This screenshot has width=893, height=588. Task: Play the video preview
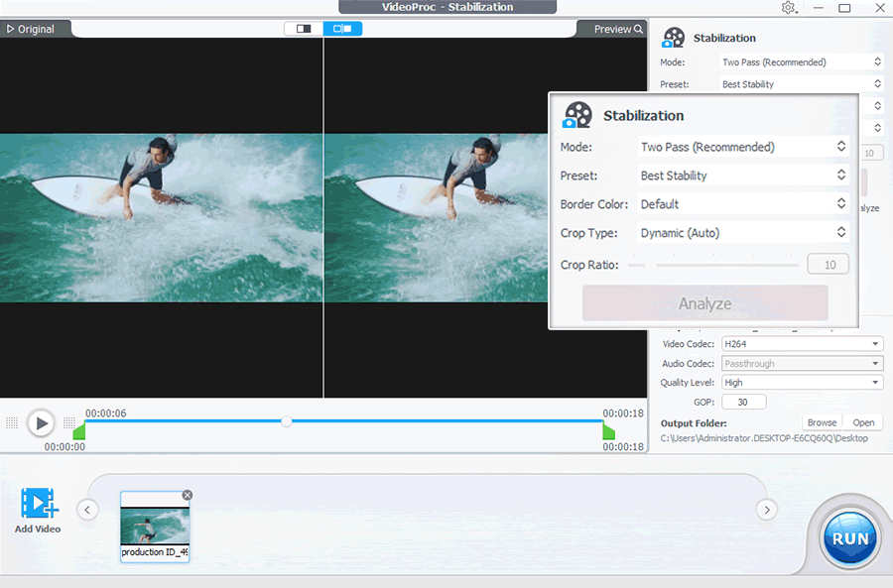(x=41, y=423)
